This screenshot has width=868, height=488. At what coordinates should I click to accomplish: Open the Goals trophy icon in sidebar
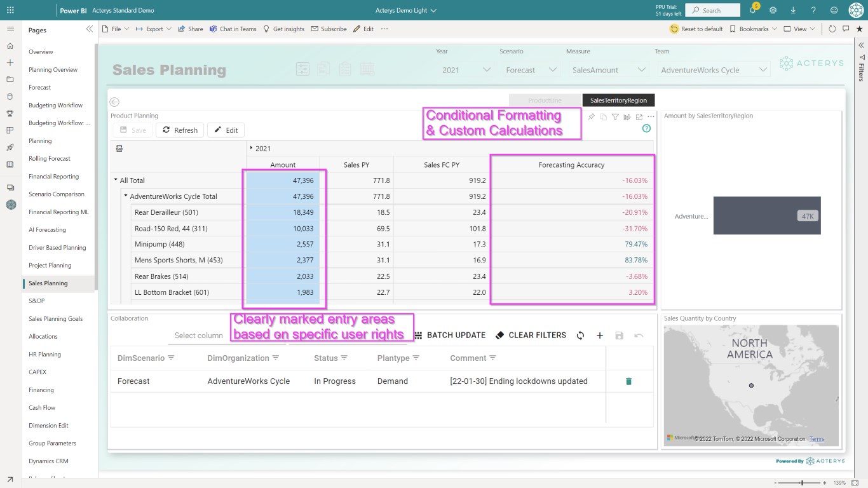(10, 114)
